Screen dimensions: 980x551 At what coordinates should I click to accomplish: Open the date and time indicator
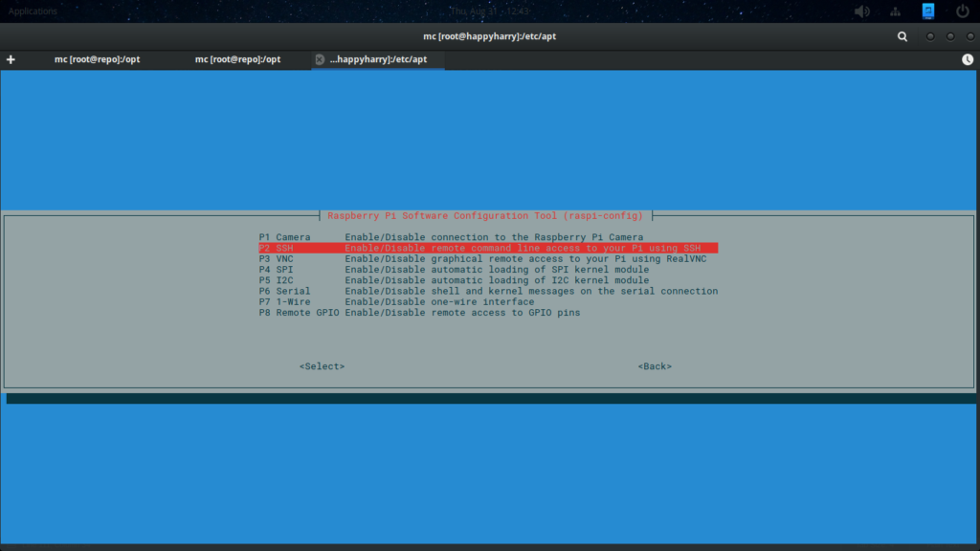[x=489, y=11]
